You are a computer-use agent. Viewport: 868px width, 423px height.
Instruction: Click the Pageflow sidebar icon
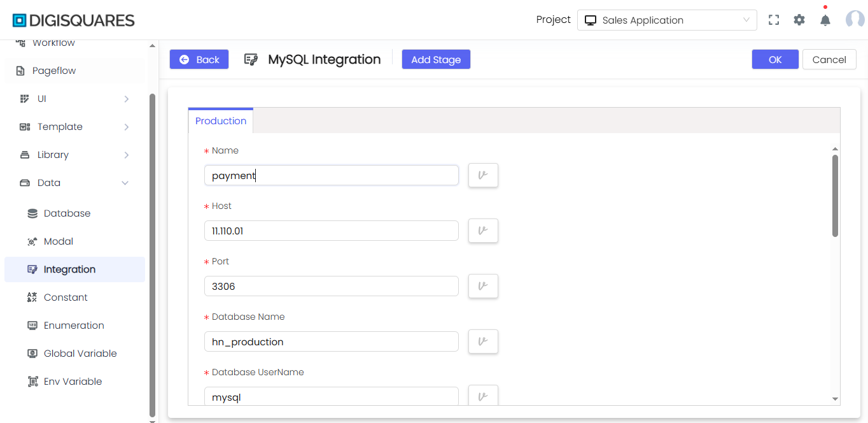pyautogui.click(x=21, y=71)
